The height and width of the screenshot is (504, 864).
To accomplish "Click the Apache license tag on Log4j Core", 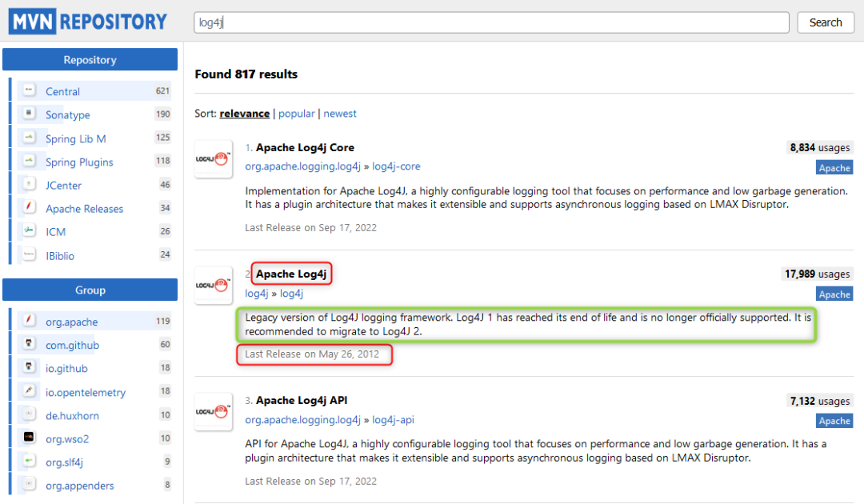I will [834, 168].
